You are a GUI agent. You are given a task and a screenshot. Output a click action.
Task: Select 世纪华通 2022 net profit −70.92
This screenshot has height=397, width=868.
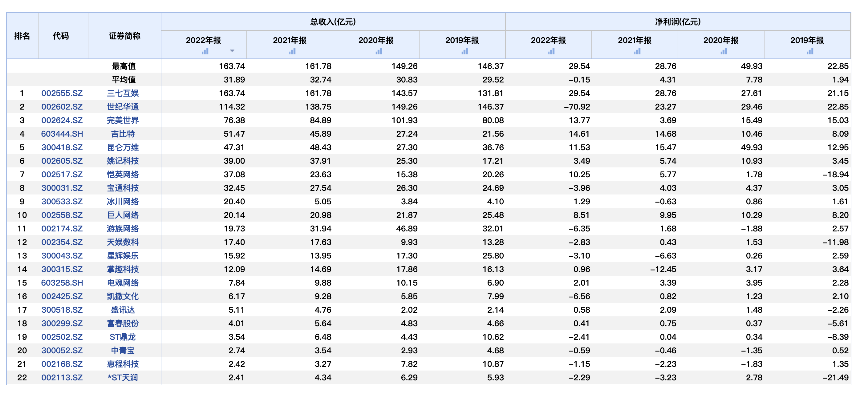pyautogui.click(x=577, y=107)
